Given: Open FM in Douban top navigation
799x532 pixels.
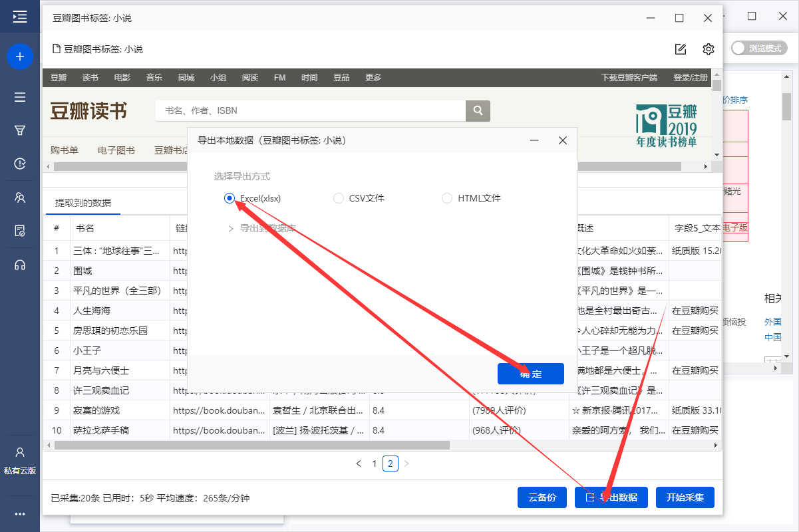Looking at the screenshot, I should point(279,78).
